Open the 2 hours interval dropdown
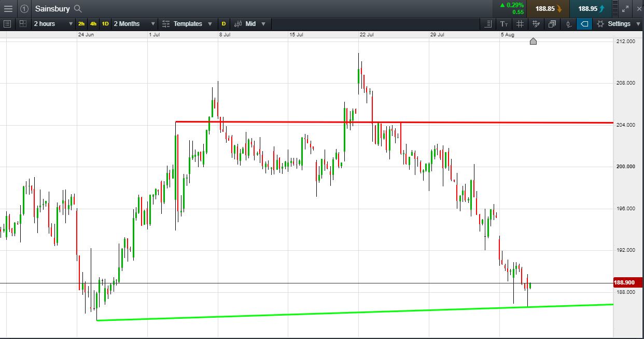The height and width of the screenshot is (339, 644). point(53,24)
